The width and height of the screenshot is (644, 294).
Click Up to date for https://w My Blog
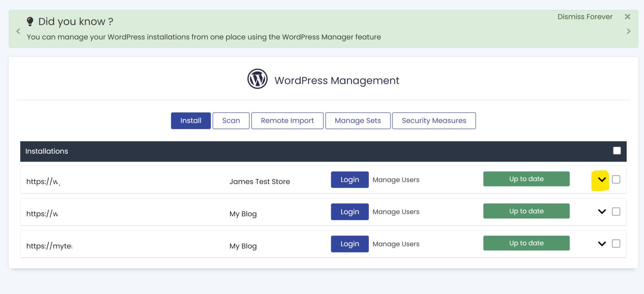tap(526, 211)
